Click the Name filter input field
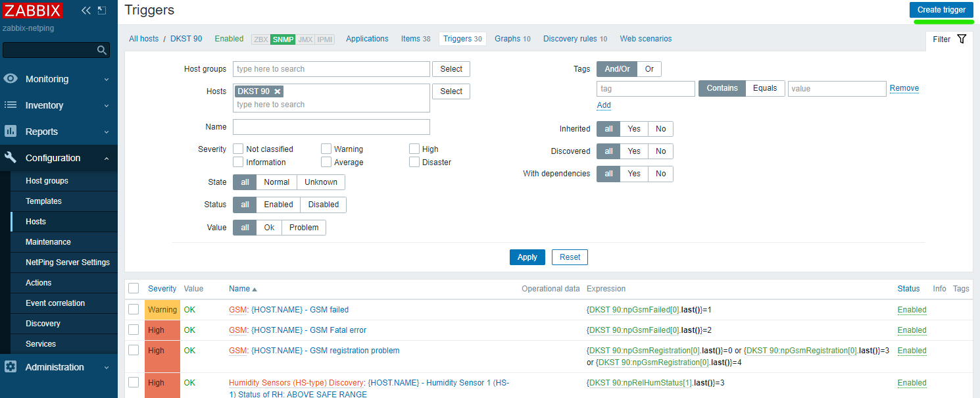 pos(331,127)
